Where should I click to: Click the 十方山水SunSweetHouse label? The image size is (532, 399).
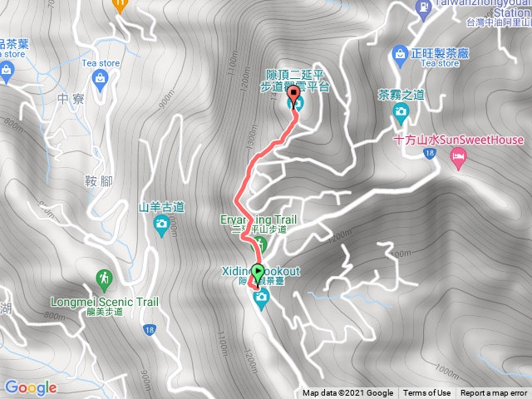[x=458, y=140]
